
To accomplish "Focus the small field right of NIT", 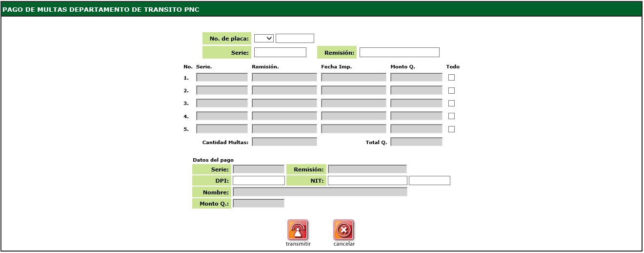I will tap(429, 181).
